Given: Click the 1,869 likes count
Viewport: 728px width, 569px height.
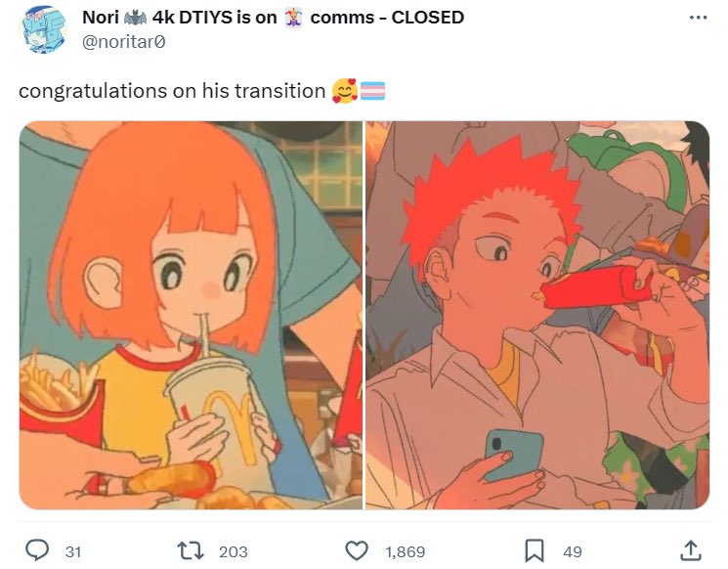Looking at the screenshot, I should click(405, 551).
